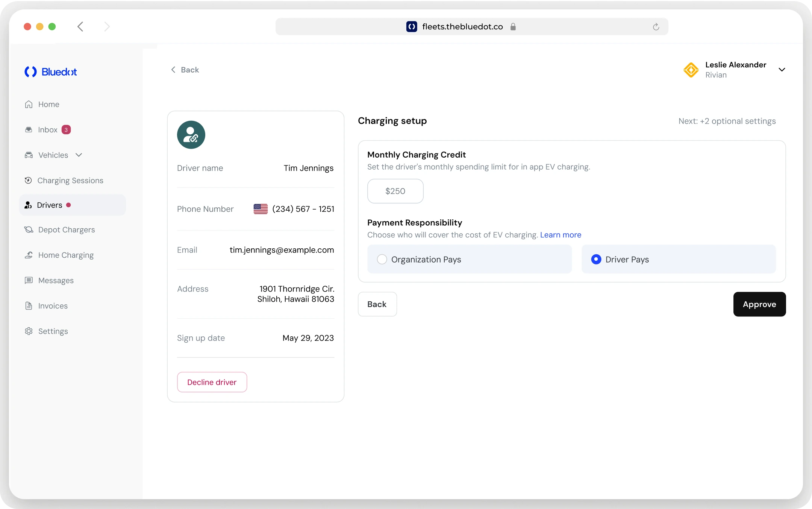
Task: Approve the driver
Action: (759, 304)
